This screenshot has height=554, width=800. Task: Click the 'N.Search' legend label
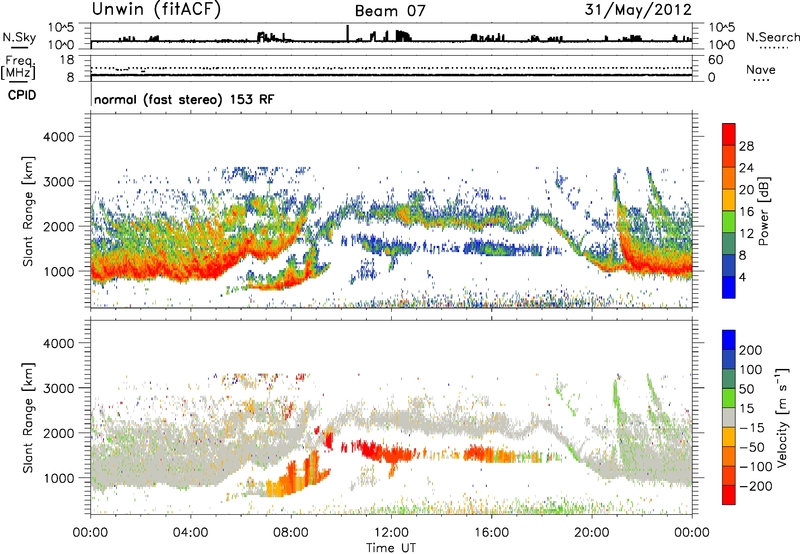tap(773, 37)
